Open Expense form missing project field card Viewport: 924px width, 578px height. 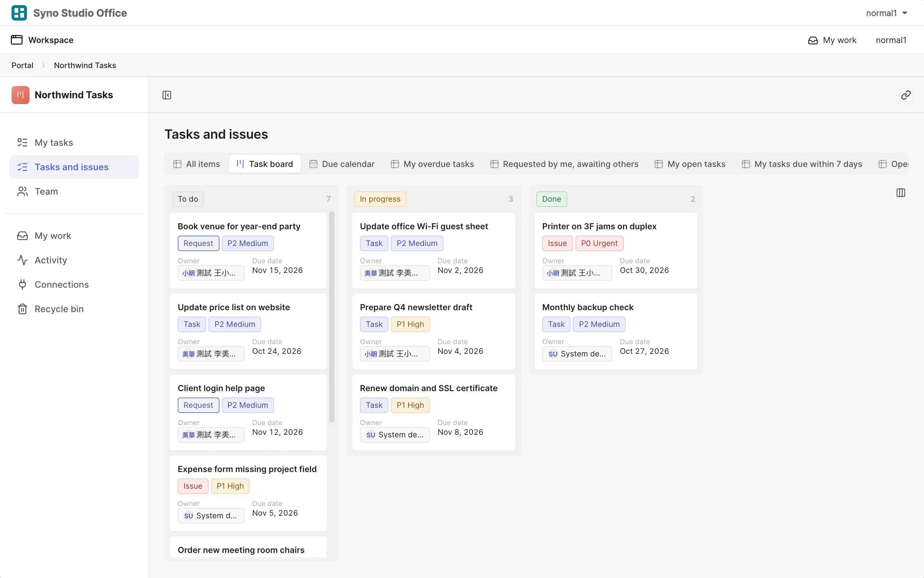(x=248, y=493)
